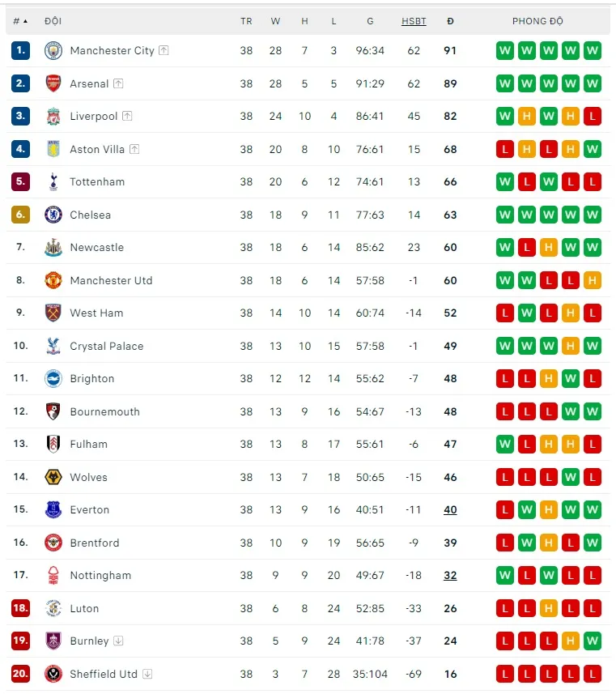
Task: Open the Chelsea team name link
Action: tap(90, 215)
